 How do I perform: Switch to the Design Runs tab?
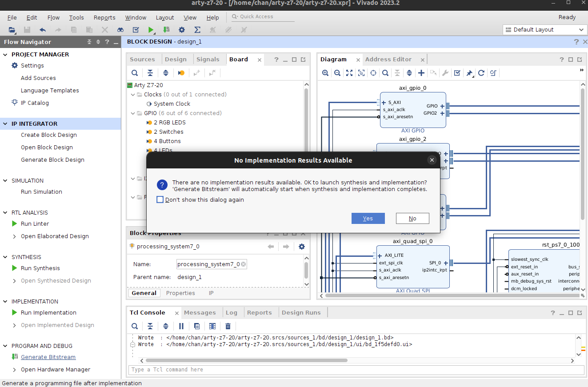tap(301, 313)
